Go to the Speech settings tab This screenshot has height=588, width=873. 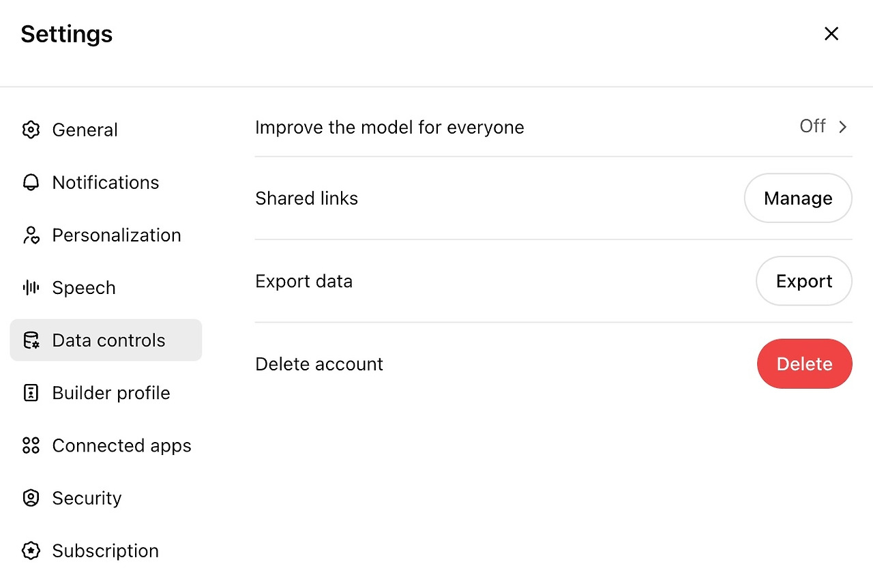(x=84, y=288)
